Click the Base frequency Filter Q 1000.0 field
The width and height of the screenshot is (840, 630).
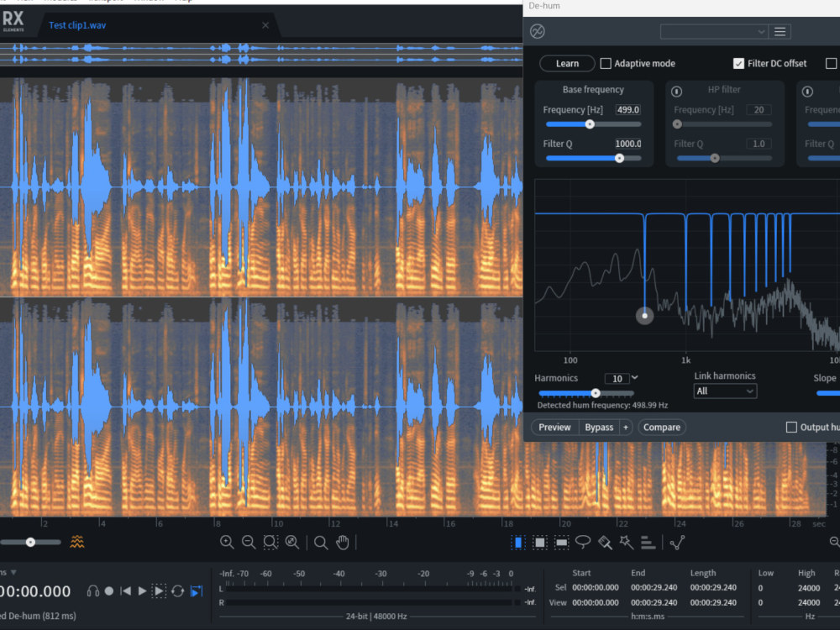(627, 144)
